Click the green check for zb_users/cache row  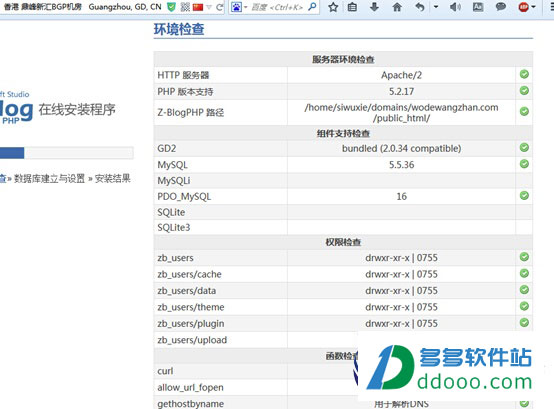coord(524,273)
